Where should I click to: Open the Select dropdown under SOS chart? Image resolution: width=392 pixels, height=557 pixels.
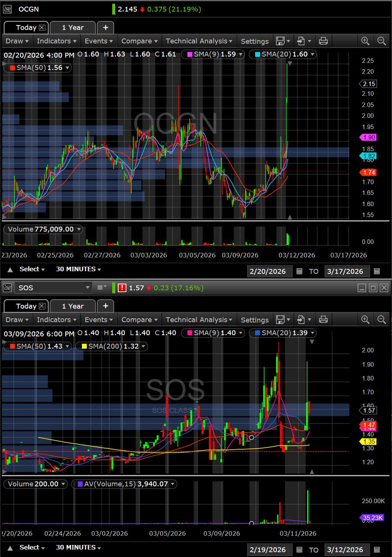(x=32, y=548)
